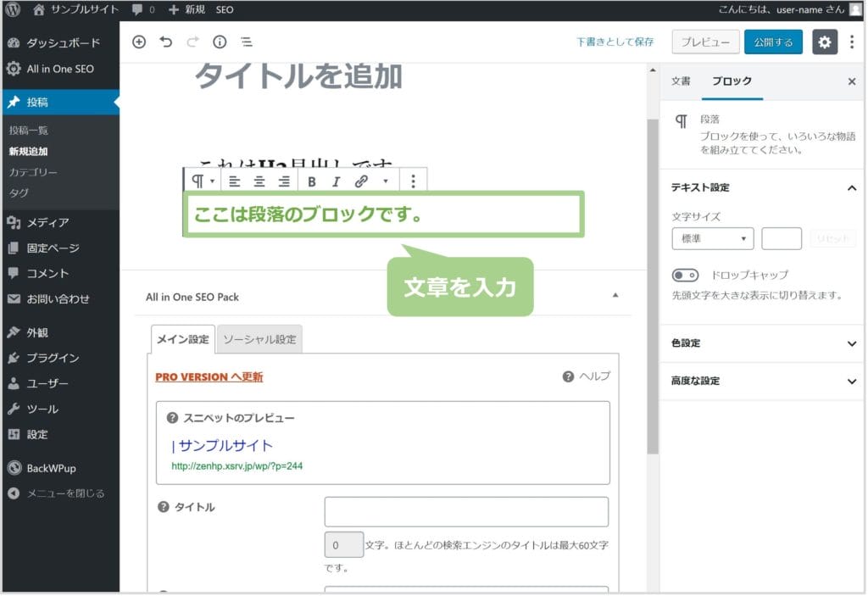Click the undo arrow icon
This screenshot has width=868, height=596.
point(166,42)
